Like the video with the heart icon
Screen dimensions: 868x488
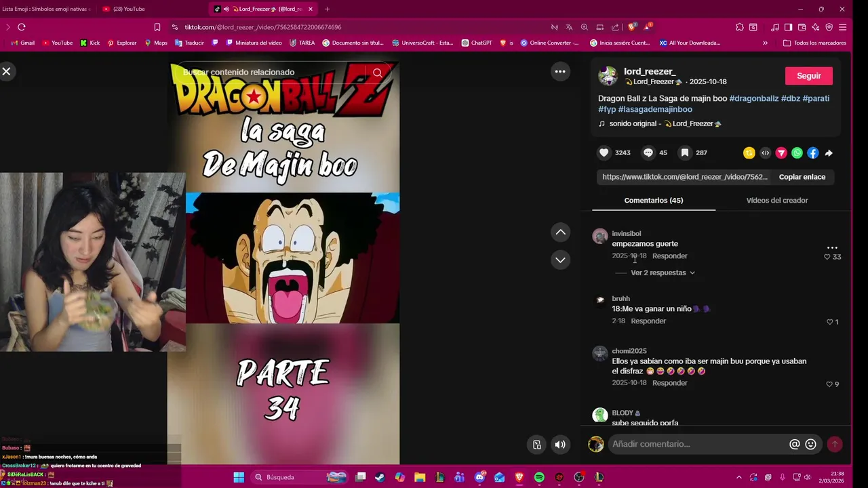pyautogui.click(x=604, y=152)
